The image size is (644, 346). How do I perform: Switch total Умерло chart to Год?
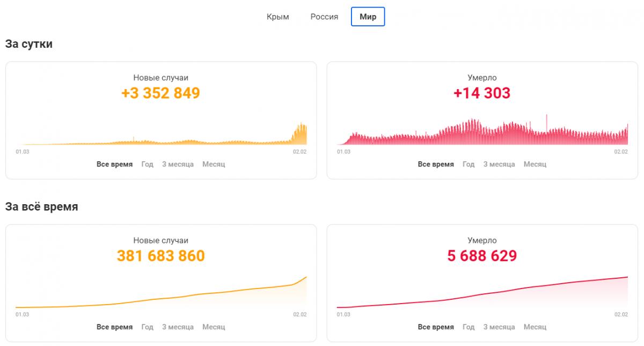pos(469,327)
